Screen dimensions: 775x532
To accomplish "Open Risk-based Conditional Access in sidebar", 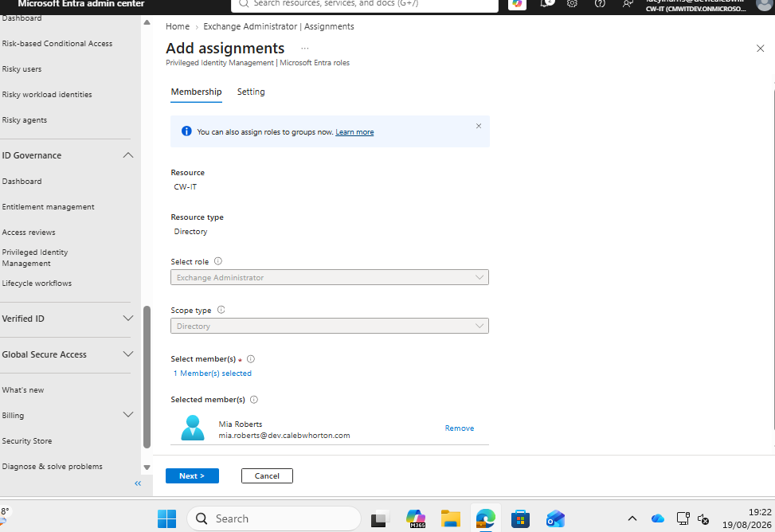I will (57, 44).
